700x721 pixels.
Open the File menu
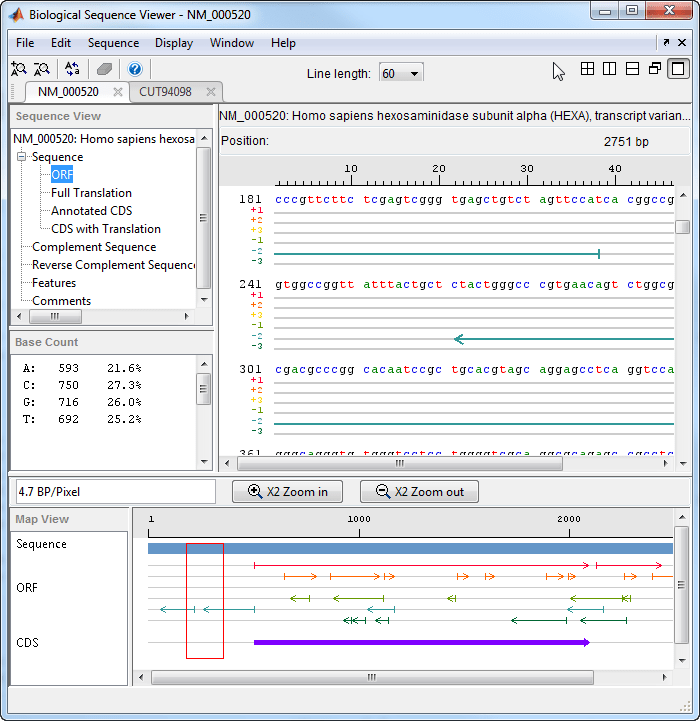point(25,43)
